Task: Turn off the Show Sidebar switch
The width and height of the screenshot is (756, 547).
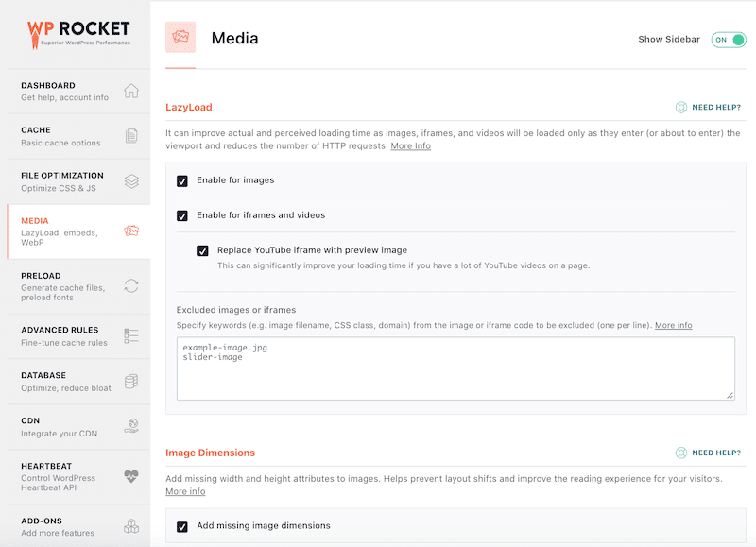Action: (x=728, y=40)
